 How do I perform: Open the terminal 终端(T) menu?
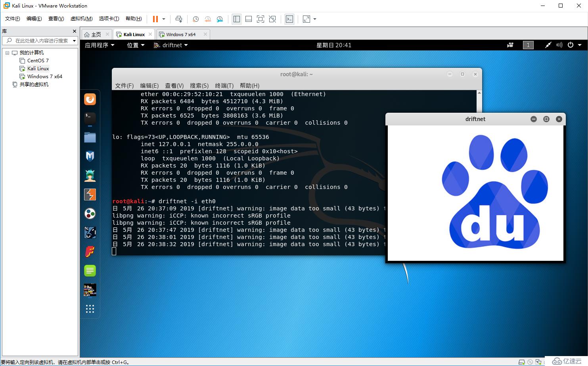coord(224,86)
